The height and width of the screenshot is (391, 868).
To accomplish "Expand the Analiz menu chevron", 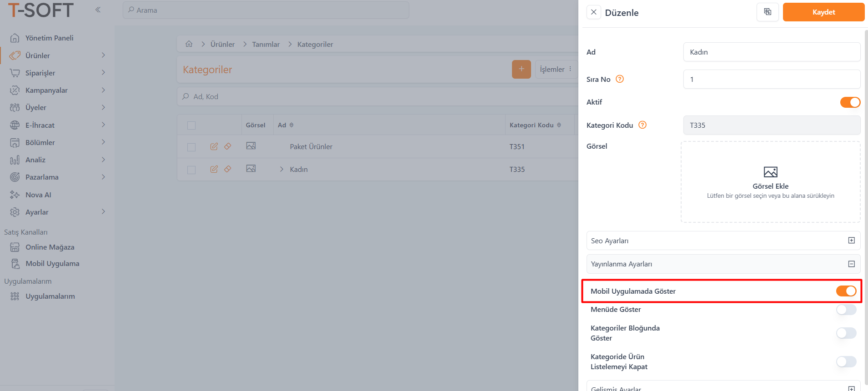I will pos(103,160).
